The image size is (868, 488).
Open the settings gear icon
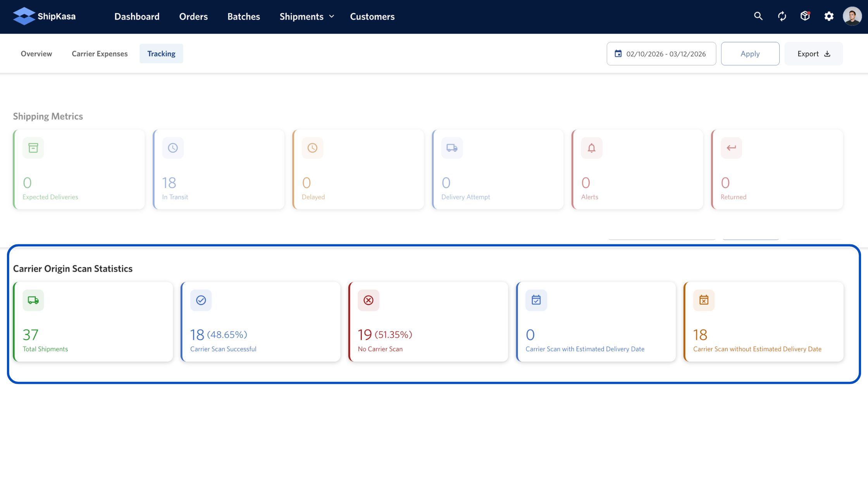pyautogui.click(x=828, y=16)
